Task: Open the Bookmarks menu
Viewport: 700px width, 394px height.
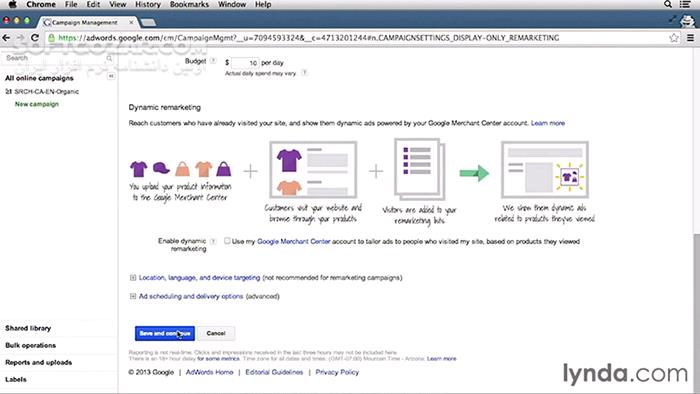Action: [x=189, y=4]
